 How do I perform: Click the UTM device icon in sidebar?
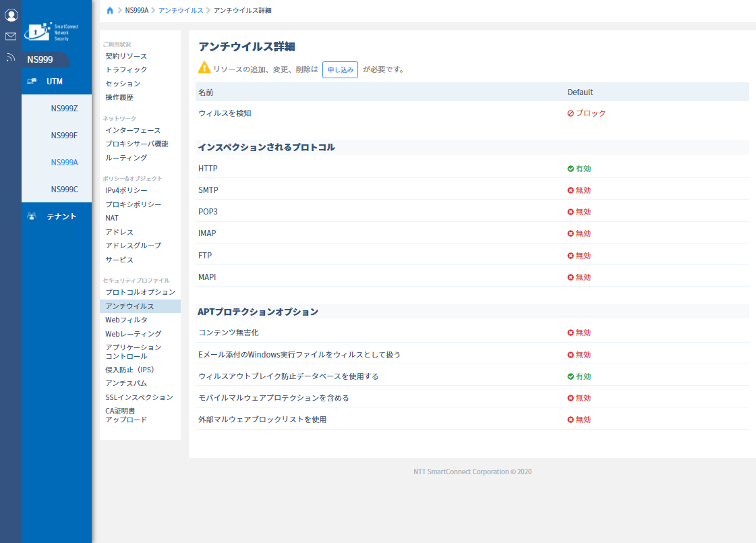[x=32, y=81]
